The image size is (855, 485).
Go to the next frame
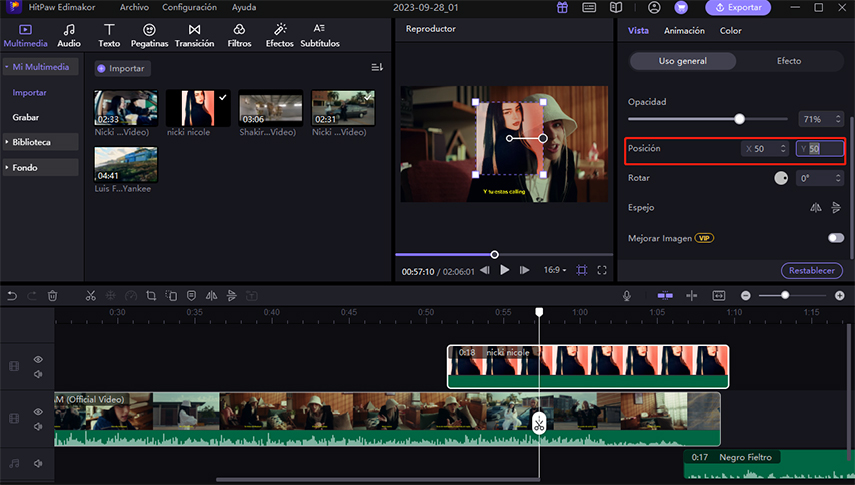click(524, 270)
